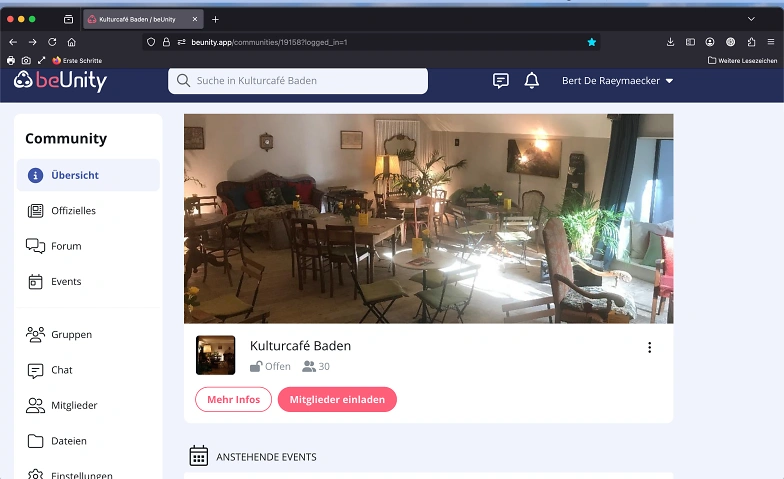Click the Kulturcafé Baden cover photo

pos(428,218)
